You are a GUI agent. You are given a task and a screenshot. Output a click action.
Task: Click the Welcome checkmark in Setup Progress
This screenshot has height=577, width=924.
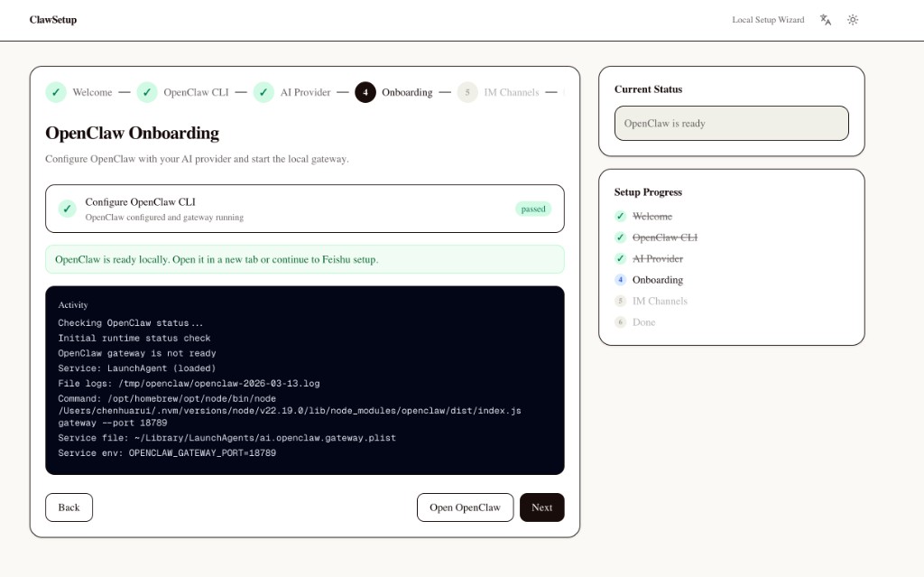(x=620, y=216)
